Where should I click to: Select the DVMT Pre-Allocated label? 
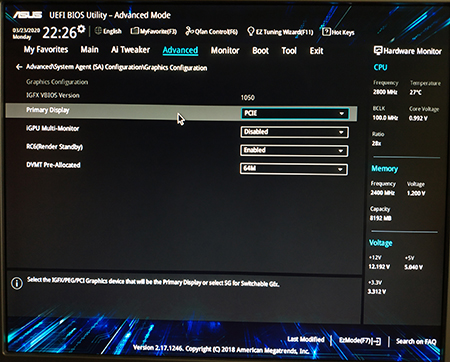pyautogui.click(x=53, y=165)
